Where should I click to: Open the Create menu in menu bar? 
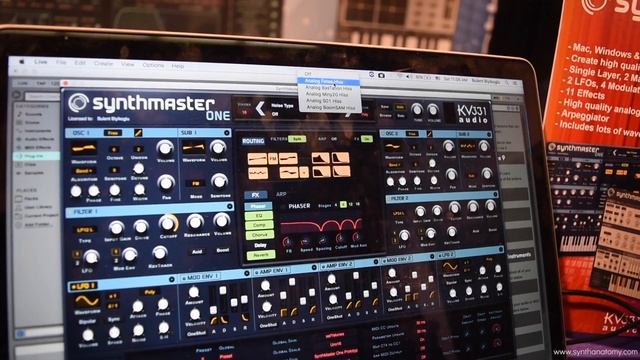pyautogui.click(x=103, y=64)
